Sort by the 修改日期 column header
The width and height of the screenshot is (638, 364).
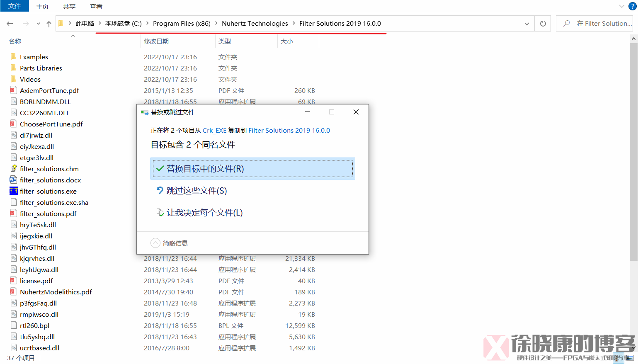point(156,41)
